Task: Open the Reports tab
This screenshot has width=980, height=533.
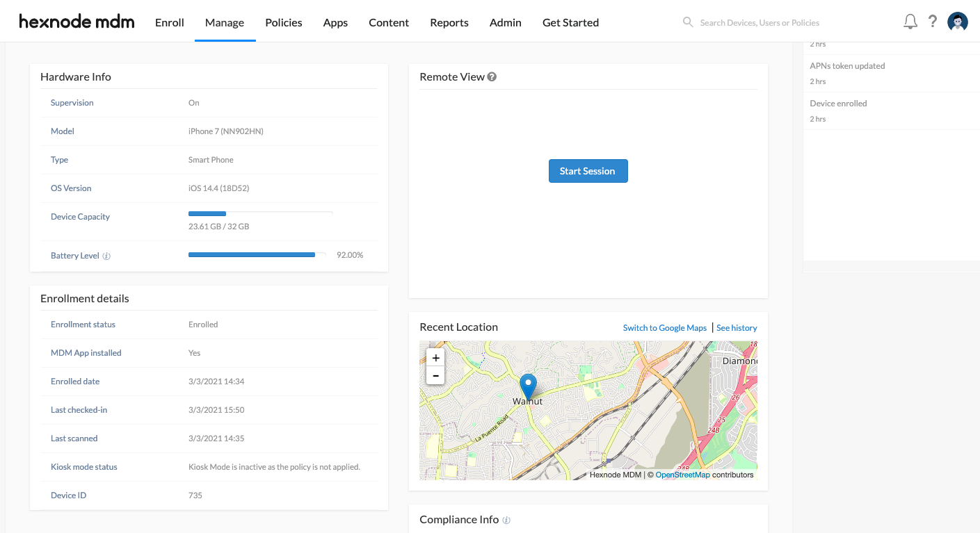Action: (x=449, y=22)
